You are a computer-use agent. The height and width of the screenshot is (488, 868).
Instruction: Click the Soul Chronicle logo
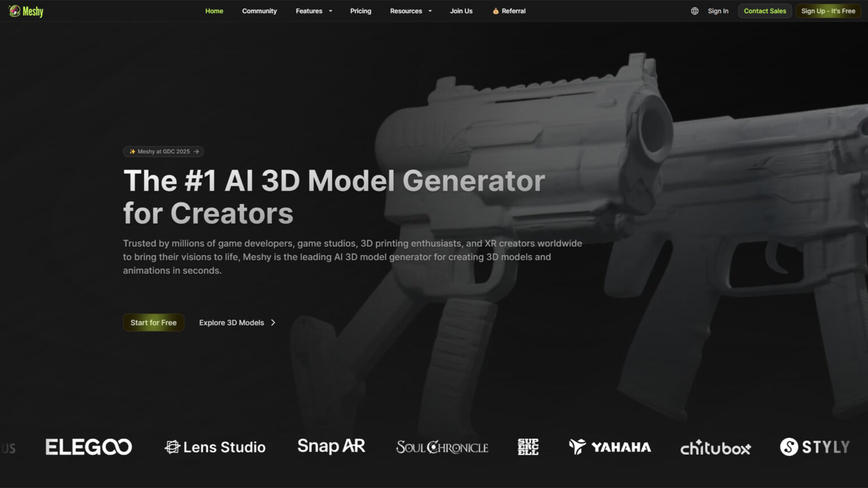coord(442,447)
